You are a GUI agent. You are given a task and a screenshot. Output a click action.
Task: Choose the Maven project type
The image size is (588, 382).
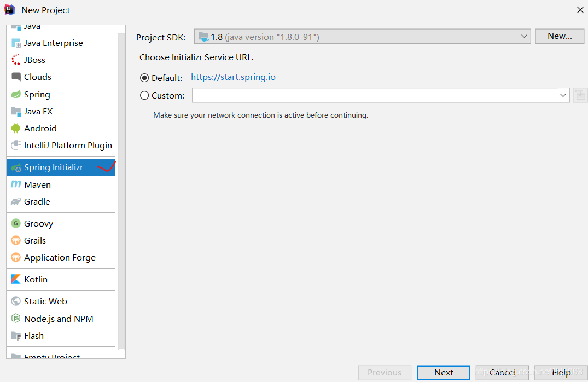click(61, 184)
